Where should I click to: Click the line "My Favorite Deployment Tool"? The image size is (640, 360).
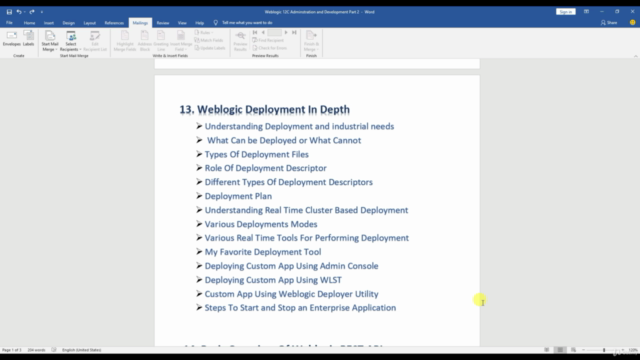[263, 252]
